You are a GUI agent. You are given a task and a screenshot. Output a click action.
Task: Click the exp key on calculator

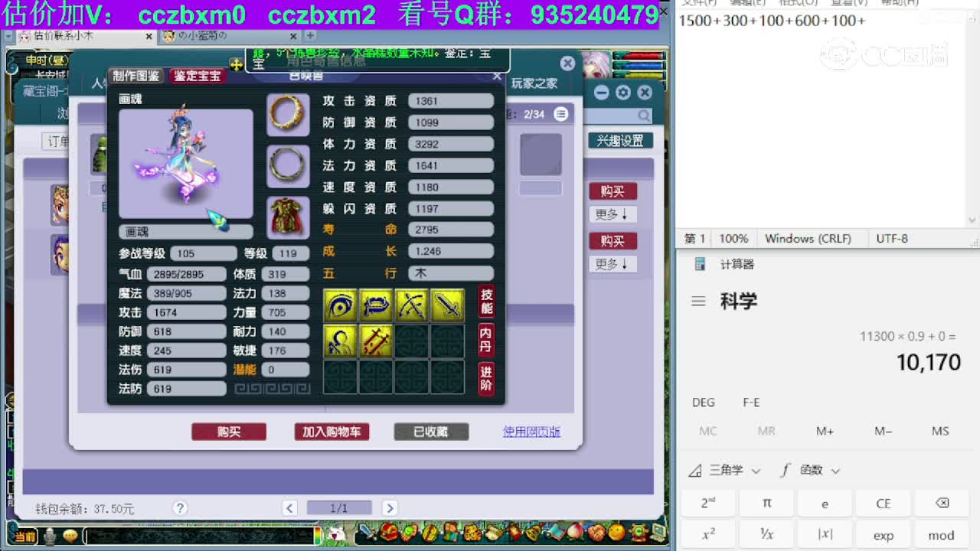[884, 535]
